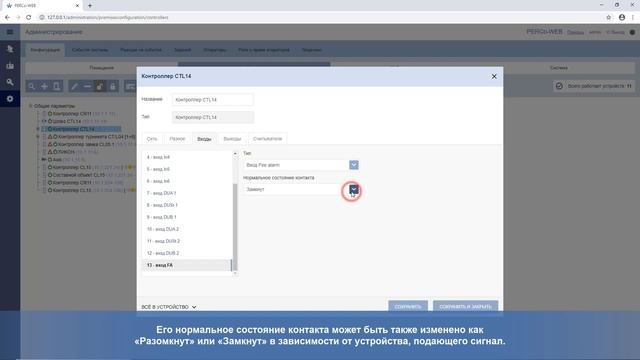Image resolution: width=640 pixels, height=360 pixels.
Task: Open a new browser tab
Action: click(90, 6)
